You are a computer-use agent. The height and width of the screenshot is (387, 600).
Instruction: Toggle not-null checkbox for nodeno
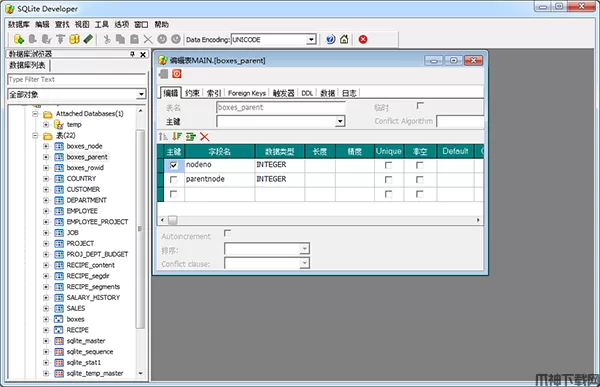tap(419, 165)
